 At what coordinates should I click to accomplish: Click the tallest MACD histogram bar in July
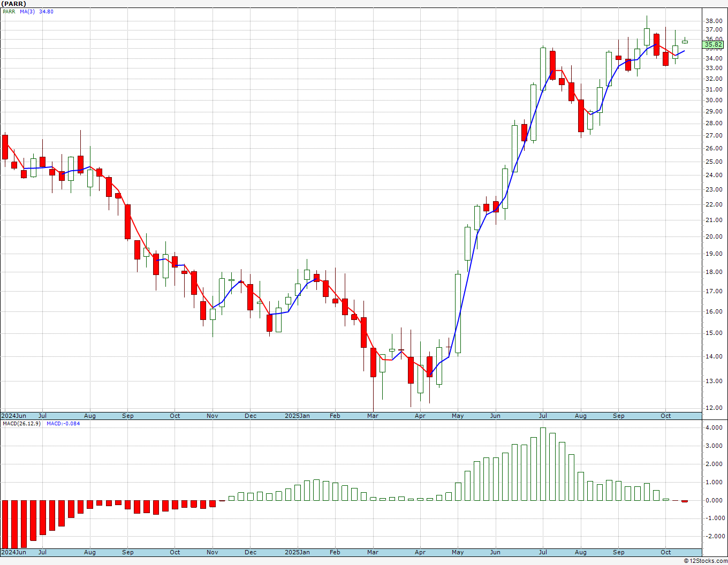543,464
